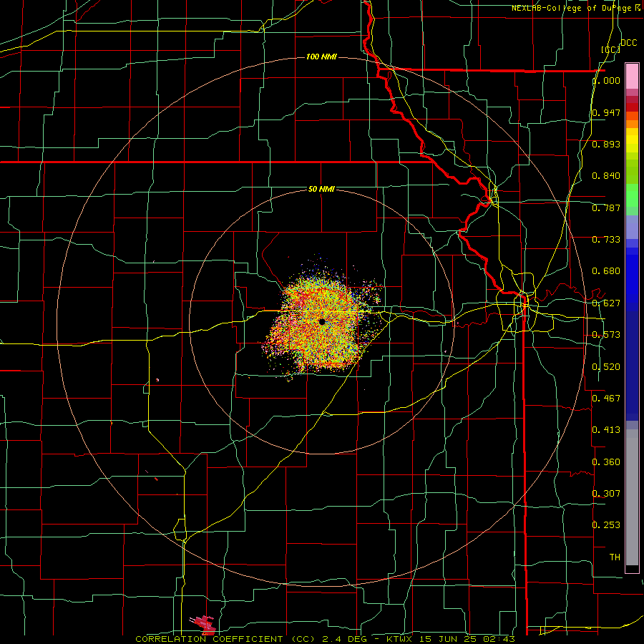The image size is (644, 644).
Task: Click the 50 NMI range ring label
Action: click(x=321, y=189)
